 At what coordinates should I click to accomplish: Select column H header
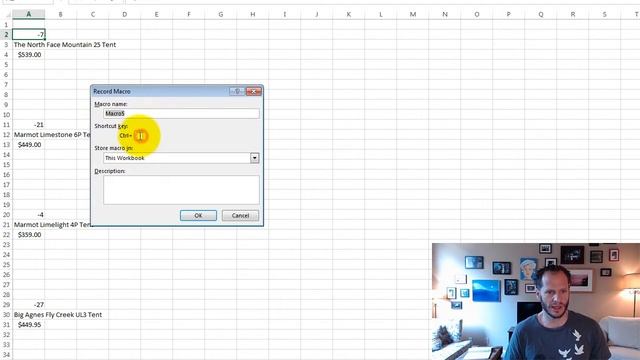point(253,14)
